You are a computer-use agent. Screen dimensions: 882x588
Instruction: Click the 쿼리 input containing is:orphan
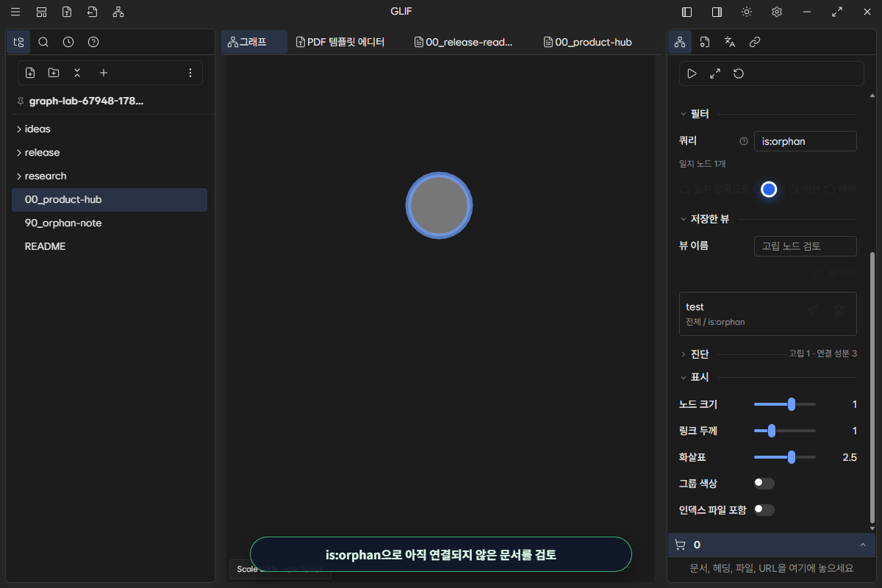(806, 141)
